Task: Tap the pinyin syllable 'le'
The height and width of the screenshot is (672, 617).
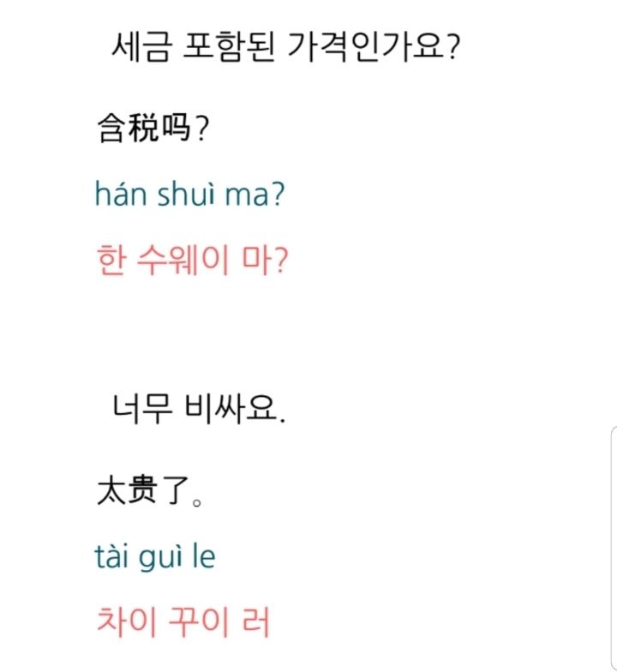Action: [204, 558]
